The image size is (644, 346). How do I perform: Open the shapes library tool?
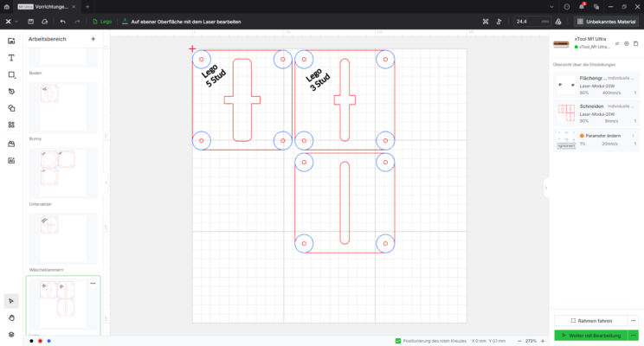(11, 108)
